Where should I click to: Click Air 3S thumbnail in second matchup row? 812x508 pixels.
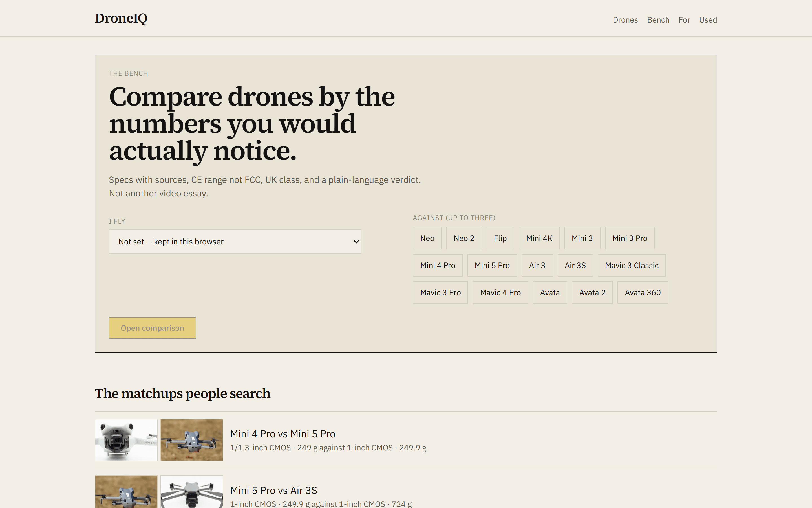pyautogui.click(x=192, y=492)
